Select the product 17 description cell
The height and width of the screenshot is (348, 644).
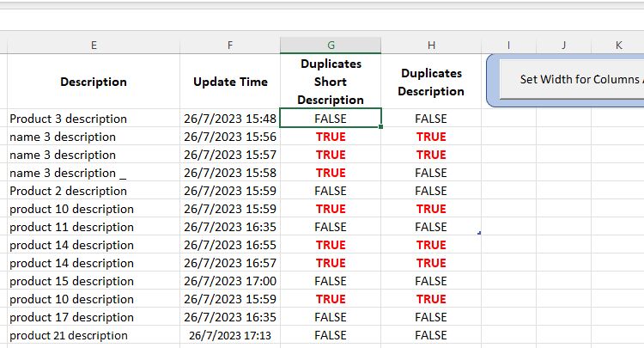pyautogui.click(x=94, y=317)
